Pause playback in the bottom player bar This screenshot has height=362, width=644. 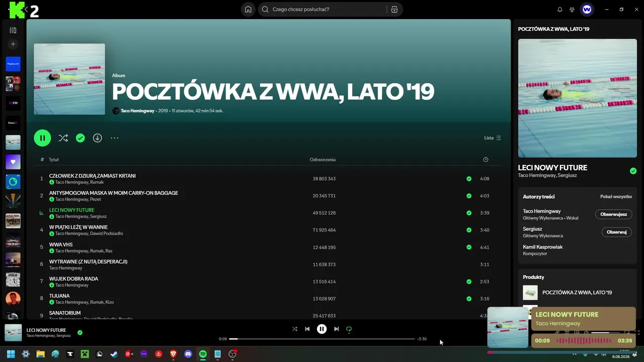[x=322, y=329]
